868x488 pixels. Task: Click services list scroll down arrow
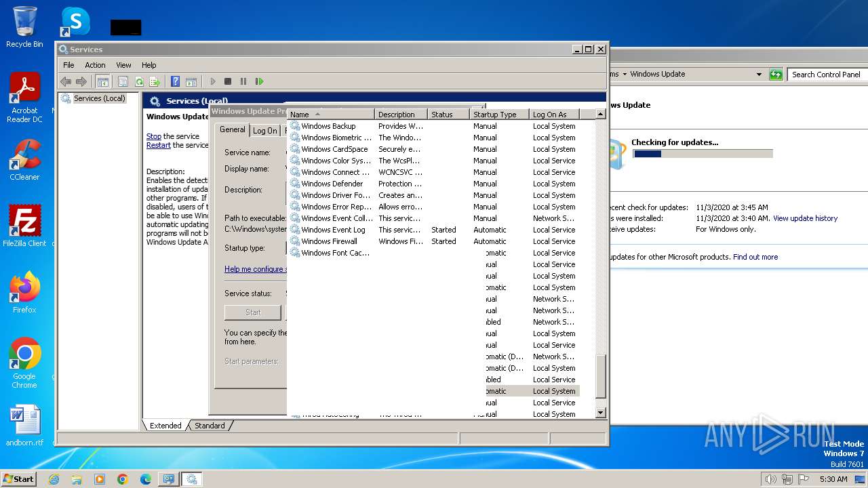[600, 413]
